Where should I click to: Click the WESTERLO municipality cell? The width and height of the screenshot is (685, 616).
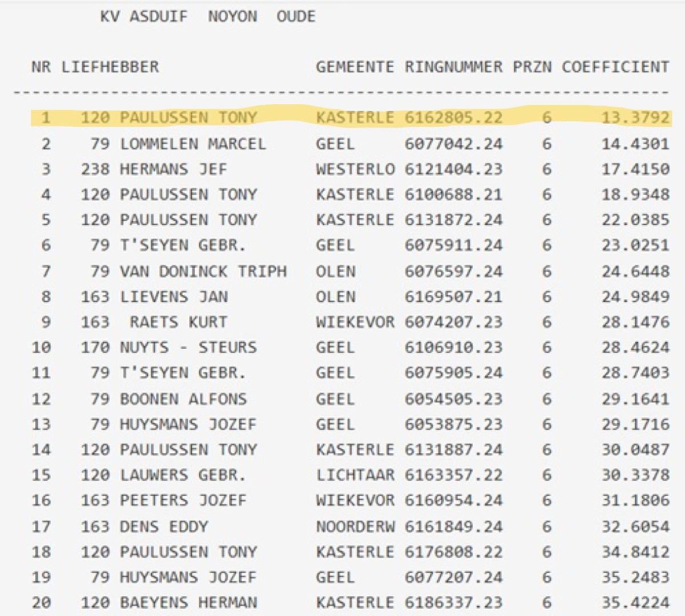tap(354, 169)
